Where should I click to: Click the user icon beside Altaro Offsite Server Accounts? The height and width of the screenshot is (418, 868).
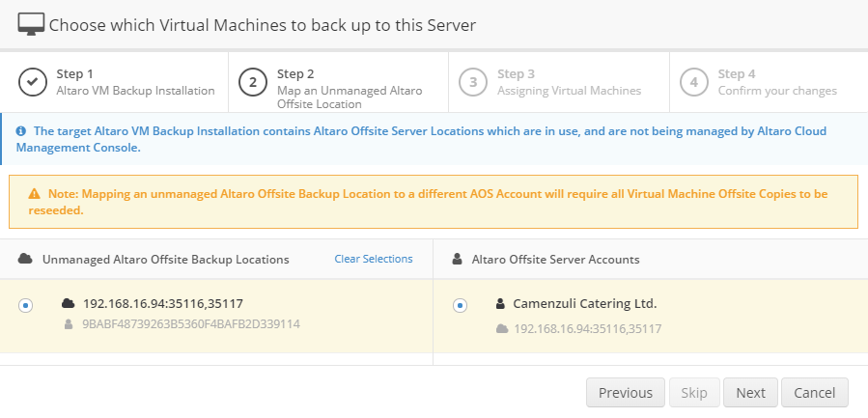pyautogui.click(x=457, y=260)
